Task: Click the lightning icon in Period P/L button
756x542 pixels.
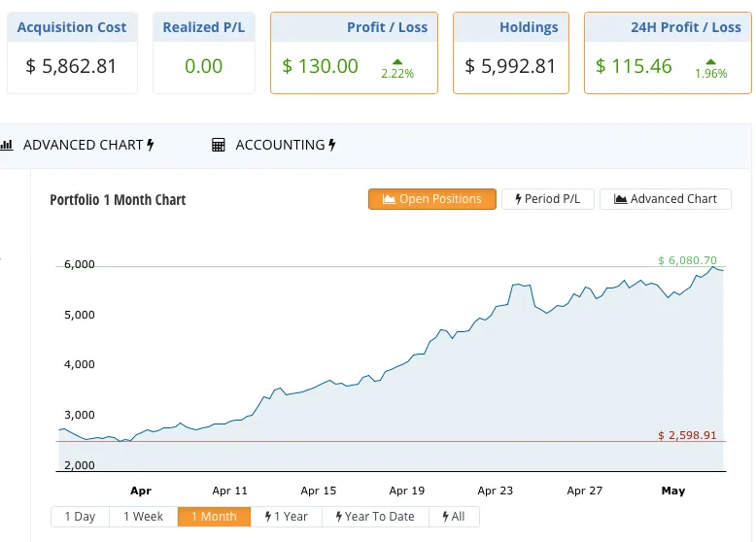Action: click(518, 199)
